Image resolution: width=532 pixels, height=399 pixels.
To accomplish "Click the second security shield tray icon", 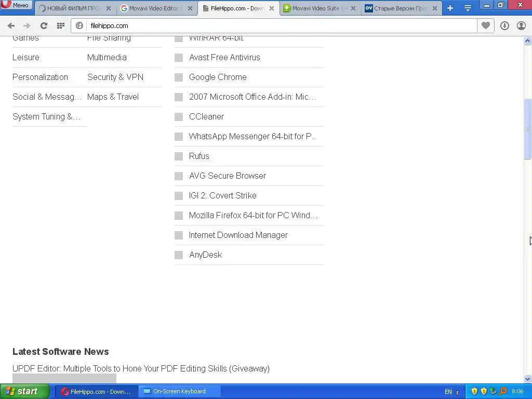I will point(484,392).
